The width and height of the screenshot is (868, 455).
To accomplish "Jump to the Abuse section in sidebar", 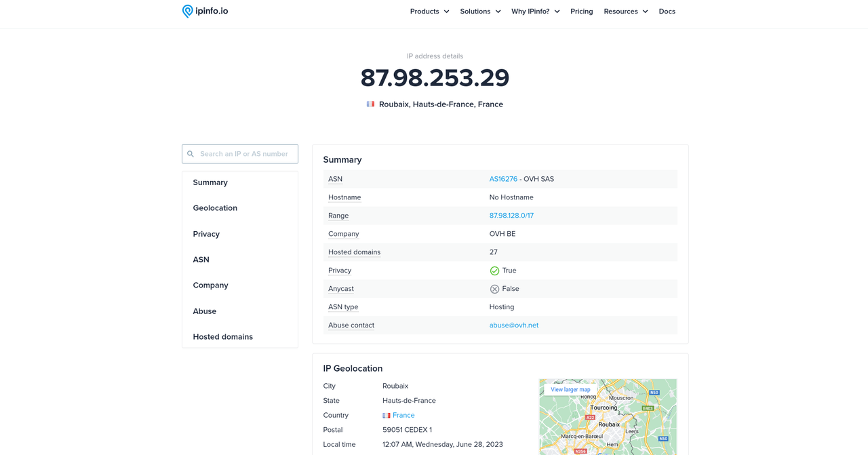I will pos(204,311).
